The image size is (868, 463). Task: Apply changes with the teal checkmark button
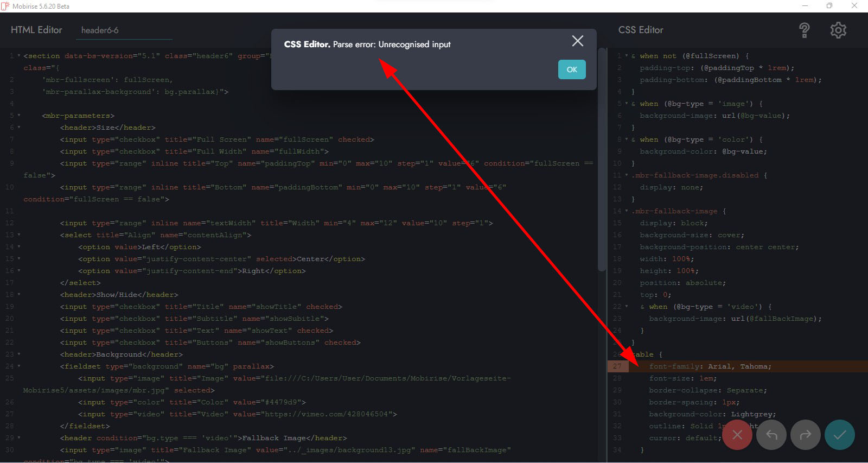click(840, 435)
